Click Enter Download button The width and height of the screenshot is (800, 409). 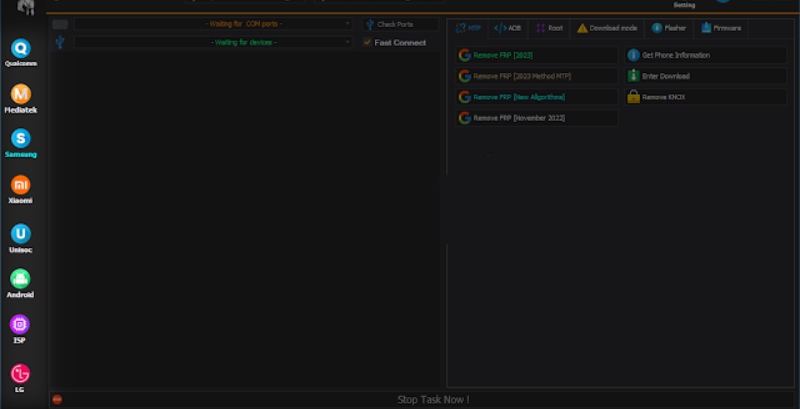(x=706, y=76)
